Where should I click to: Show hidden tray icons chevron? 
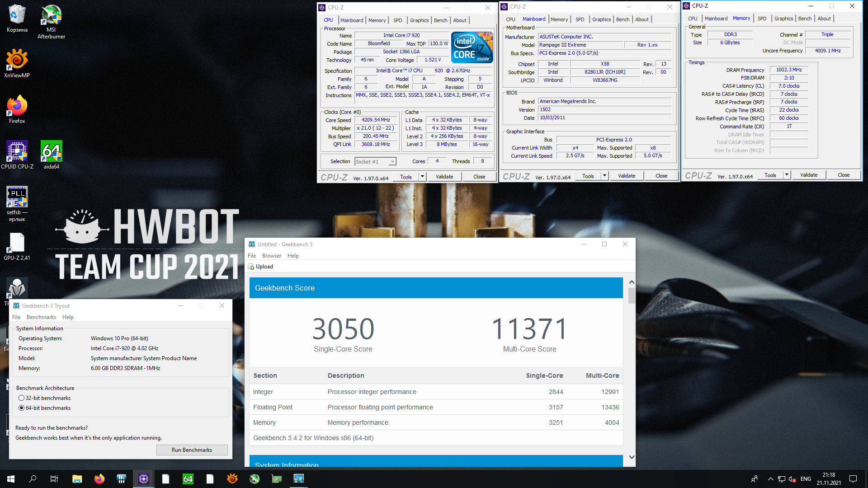pos(770,479)
